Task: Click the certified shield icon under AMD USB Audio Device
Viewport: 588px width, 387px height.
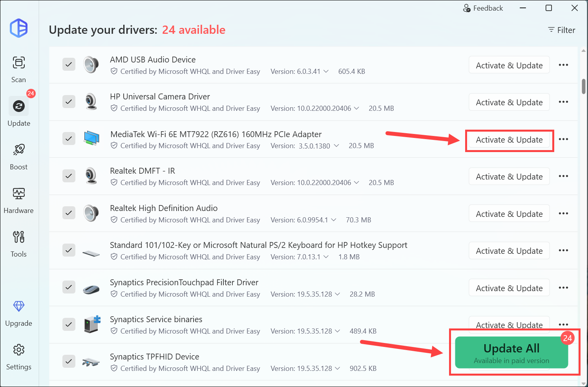Action: tap(114, 71)
